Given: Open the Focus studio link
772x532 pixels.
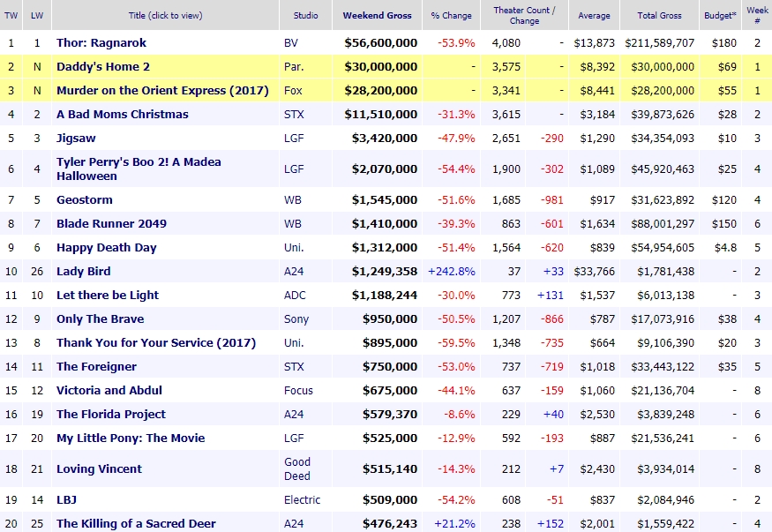Looking at the screenshot, I should (298, 390).
